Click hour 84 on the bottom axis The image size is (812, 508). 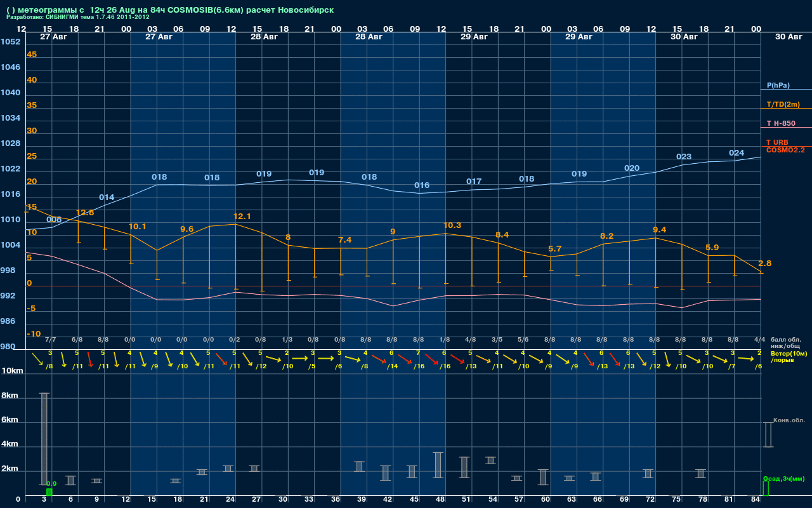coord(755,500)
